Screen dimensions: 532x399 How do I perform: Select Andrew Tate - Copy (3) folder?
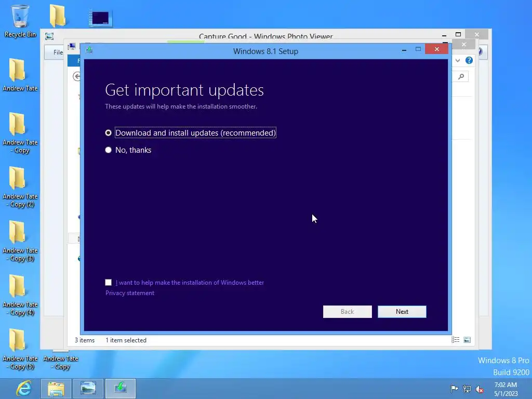coord(20,241)
